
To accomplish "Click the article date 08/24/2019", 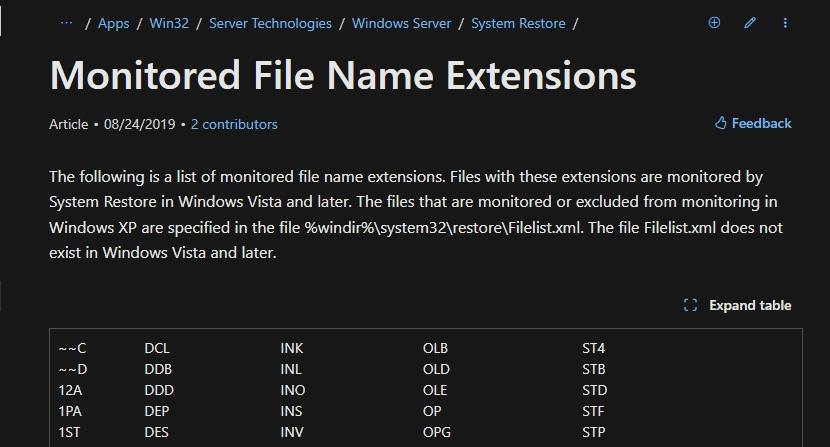I will coord(139,124).
